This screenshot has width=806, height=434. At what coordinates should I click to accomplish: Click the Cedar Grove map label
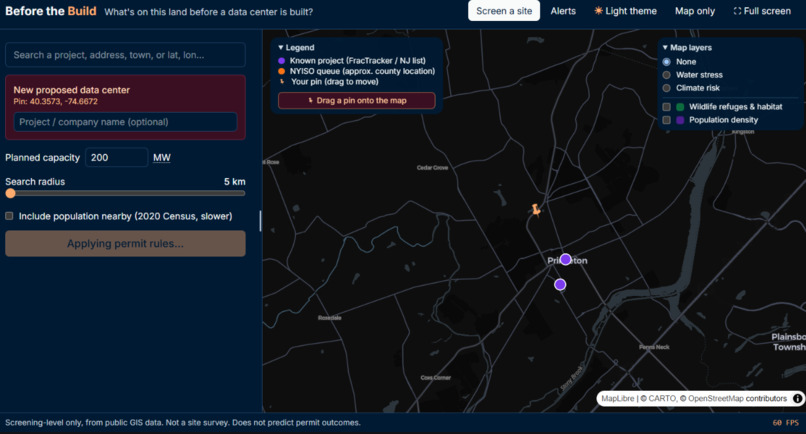click(432, 168)
